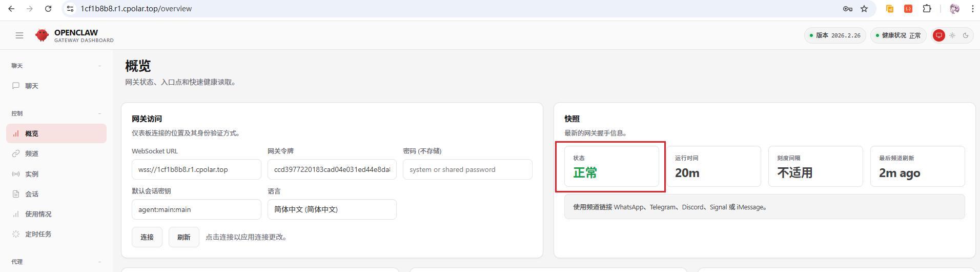Open the browser extensions puzzle icon
Image resolution: width=980 pixels, height=272 pixels.
point(927,9)
